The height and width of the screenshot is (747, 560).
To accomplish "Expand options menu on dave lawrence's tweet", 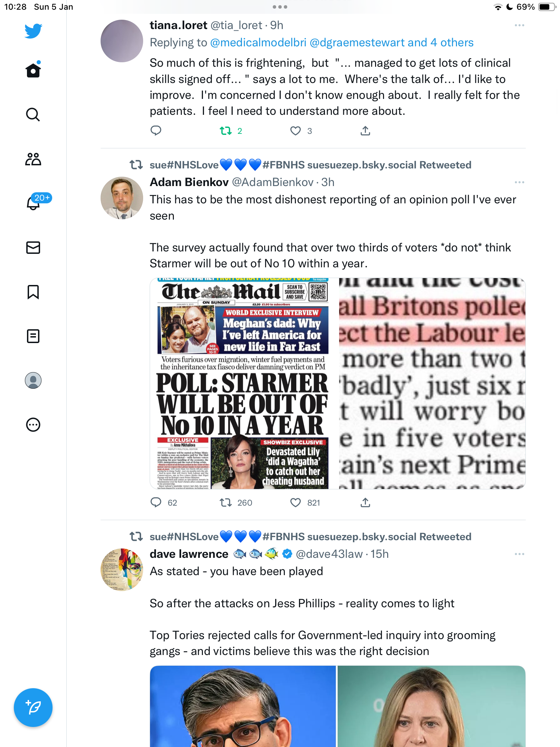I will (x=519, y=554).
